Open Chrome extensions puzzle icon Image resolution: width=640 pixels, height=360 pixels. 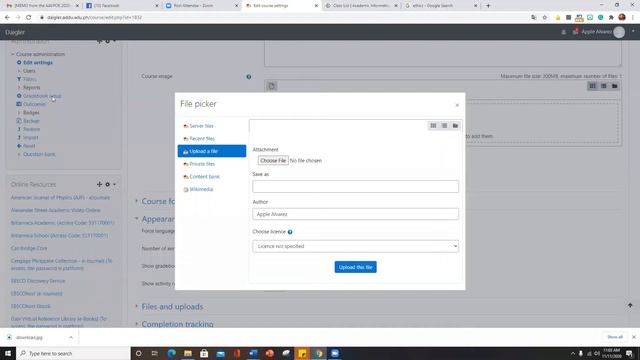[x=611, y=18]
